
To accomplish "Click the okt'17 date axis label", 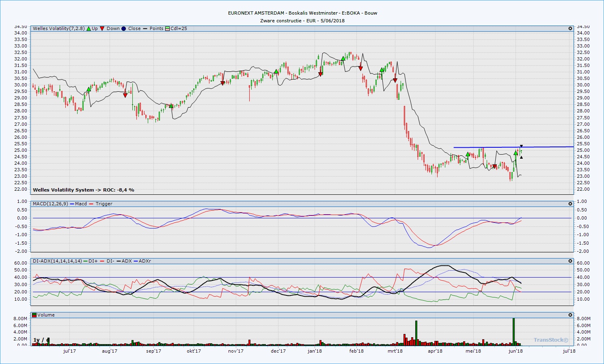I will [194, 351].
